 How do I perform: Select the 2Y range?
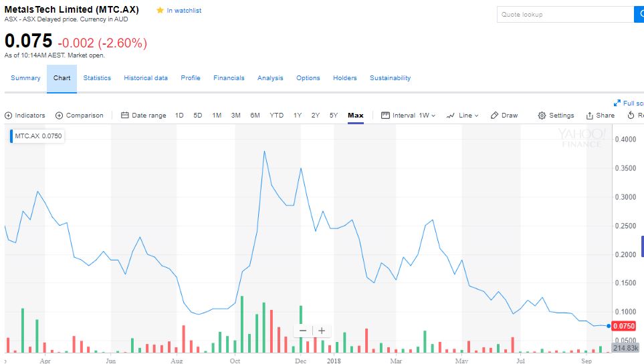pos(316,116)
